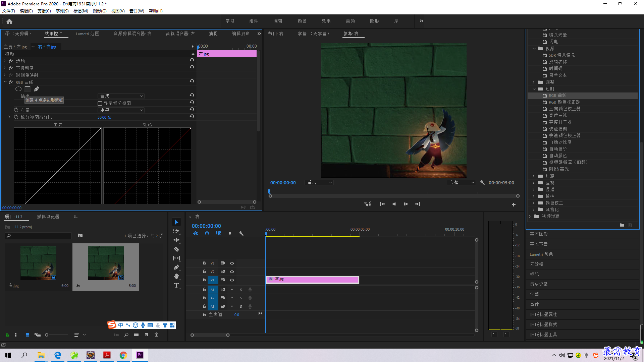Switch to the Lumetri Scopes tab
Image resolution: width=644 pixels, height=362 pixels.
pos(88,34)
